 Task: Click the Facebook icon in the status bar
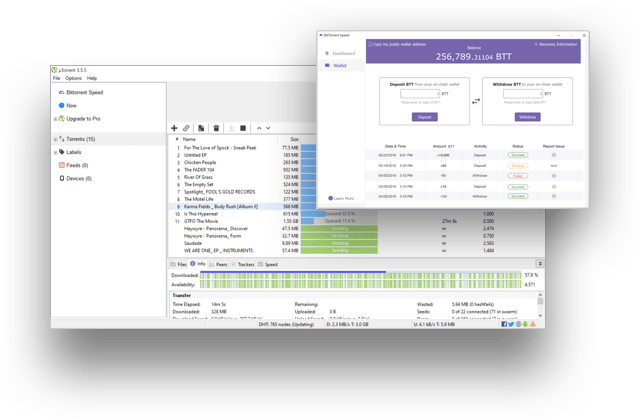(504, 324)
